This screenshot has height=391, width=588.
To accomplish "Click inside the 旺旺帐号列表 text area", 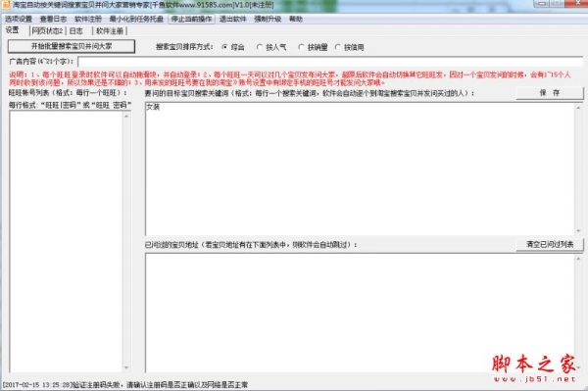I will [66, 242].
